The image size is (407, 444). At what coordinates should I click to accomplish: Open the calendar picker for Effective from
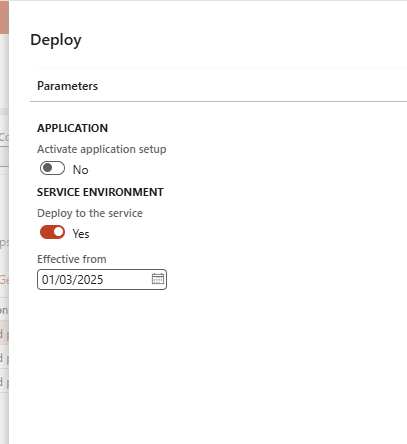(x=158, y=279)
